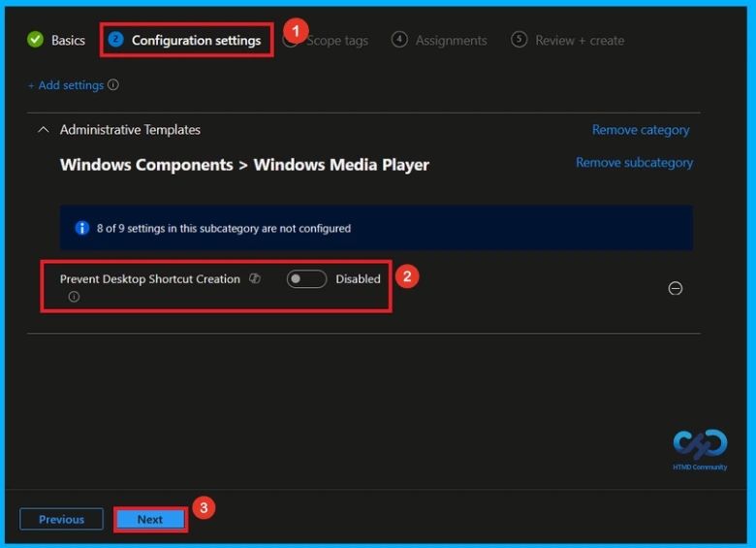The height and width of the screenshot is (548, 756).
Task: Toggle Prevent Desktop Shortcut Creation switch
Action: [x=306, y=278]
